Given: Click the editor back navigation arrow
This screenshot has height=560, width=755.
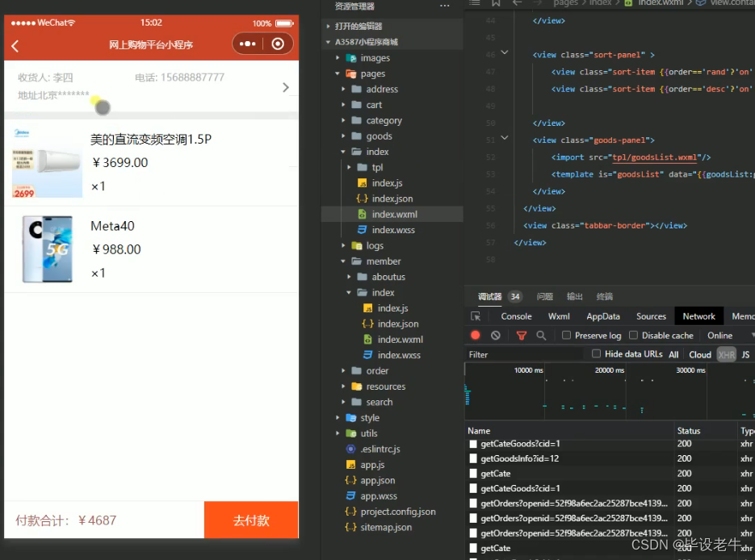Looking at the screenshot, I should pyautogui.click(x=517, y=3).
